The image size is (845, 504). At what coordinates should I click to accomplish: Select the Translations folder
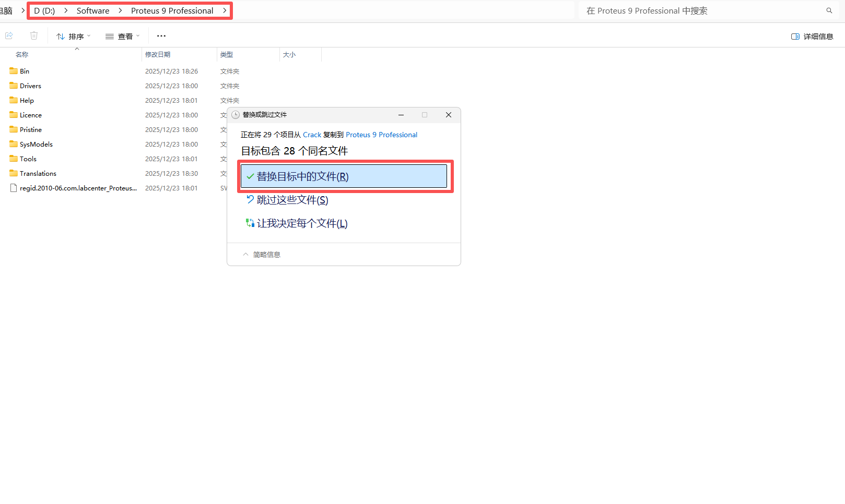(x=38, y=173)
